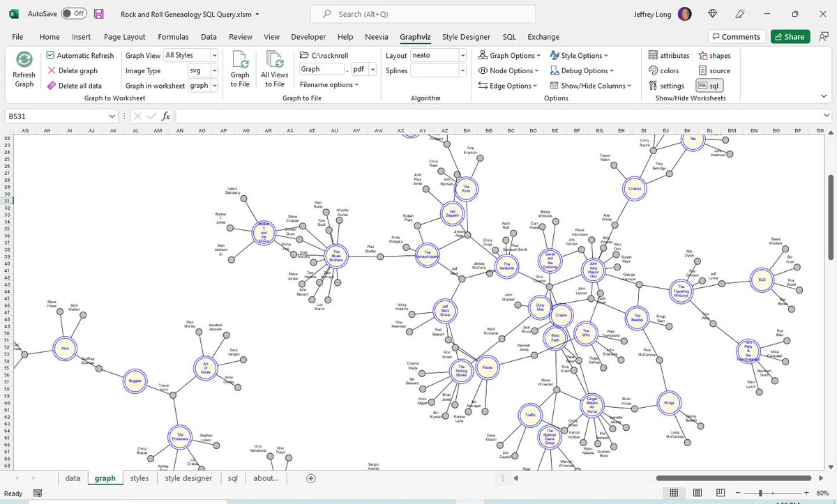Open the Developer ribbon tab

(x=308, y=37)
